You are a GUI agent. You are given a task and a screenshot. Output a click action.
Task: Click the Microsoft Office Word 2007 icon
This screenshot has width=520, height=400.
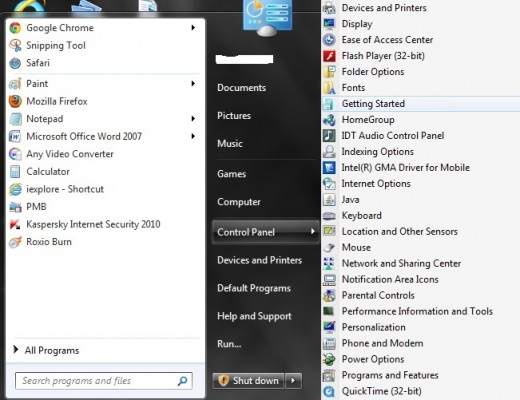pos(15,136)
